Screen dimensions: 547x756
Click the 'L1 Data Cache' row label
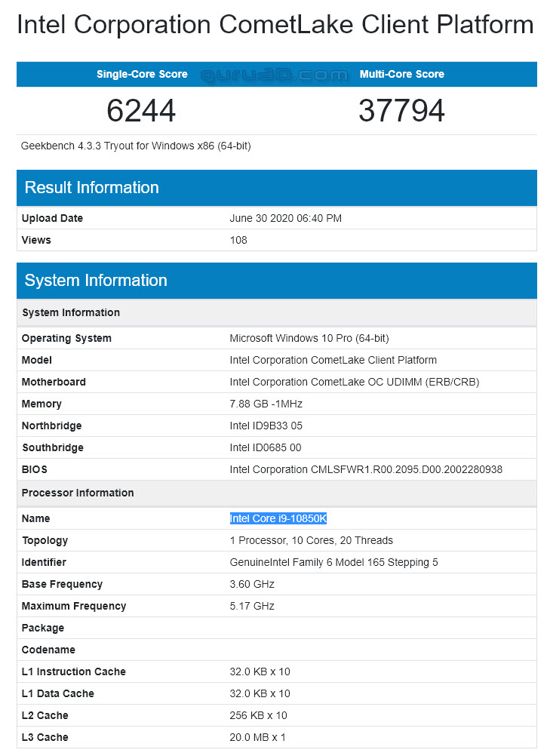[58, 694]
